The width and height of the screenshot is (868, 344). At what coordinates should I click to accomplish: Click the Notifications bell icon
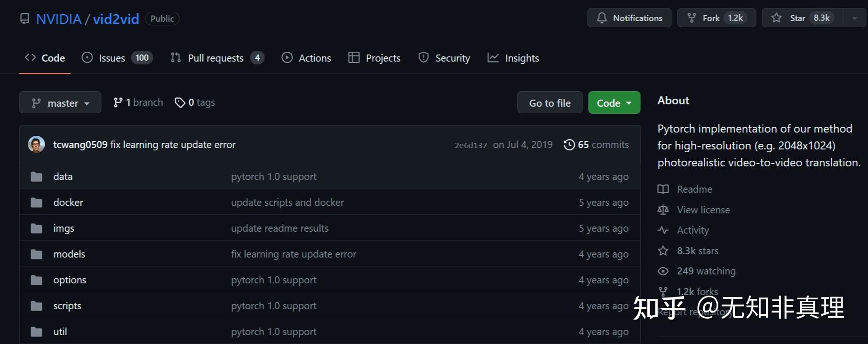pos(602,18)
